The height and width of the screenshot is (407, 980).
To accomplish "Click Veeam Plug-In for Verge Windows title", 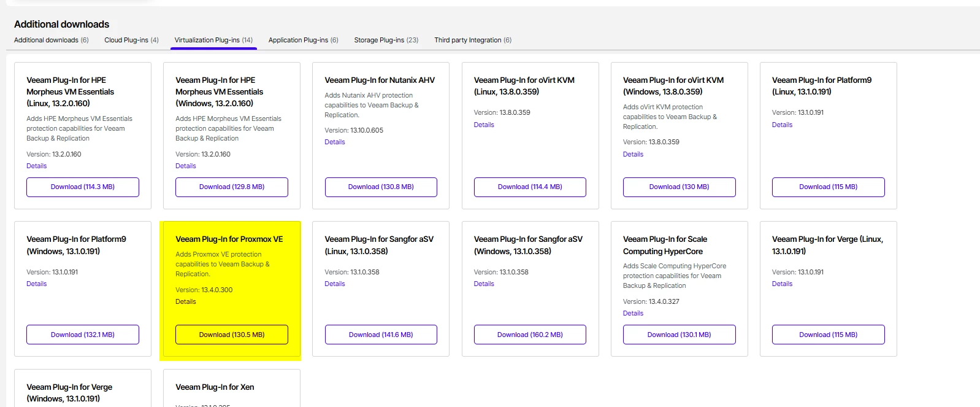I will pyautogui.click(x=69, y=393).
